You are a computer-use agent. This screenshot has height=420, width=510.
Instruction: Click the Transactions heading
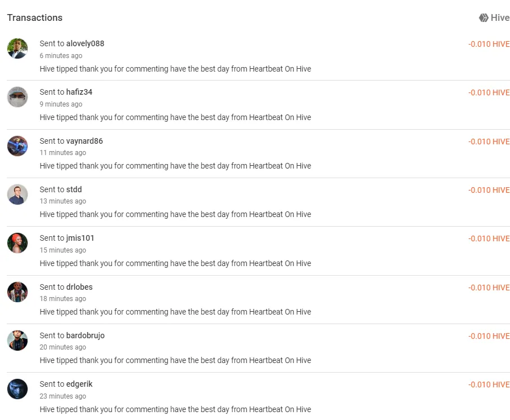point(35,17)
